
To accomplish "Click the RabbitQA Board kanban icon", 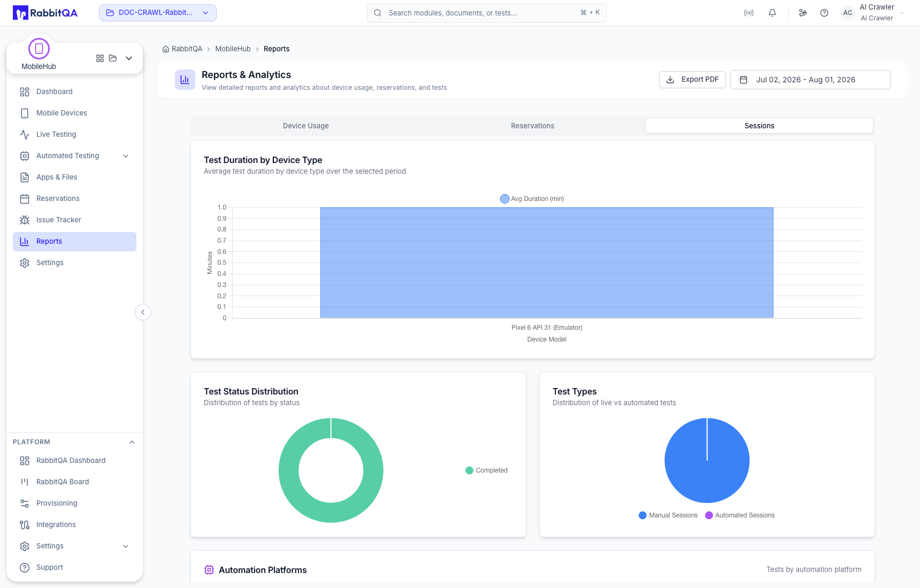I will click(x=25, y=482).
